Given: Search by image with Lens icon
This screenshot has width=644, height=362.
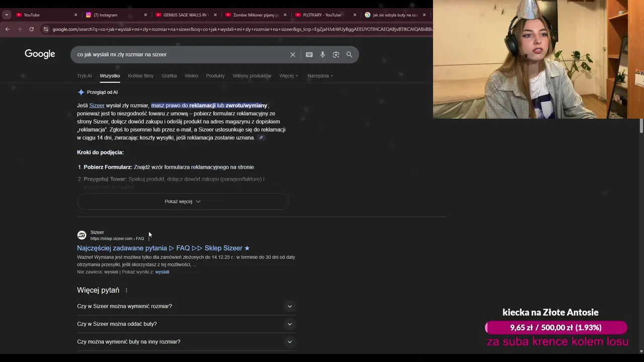Looking at the screenshot, I should coord(336,54).
